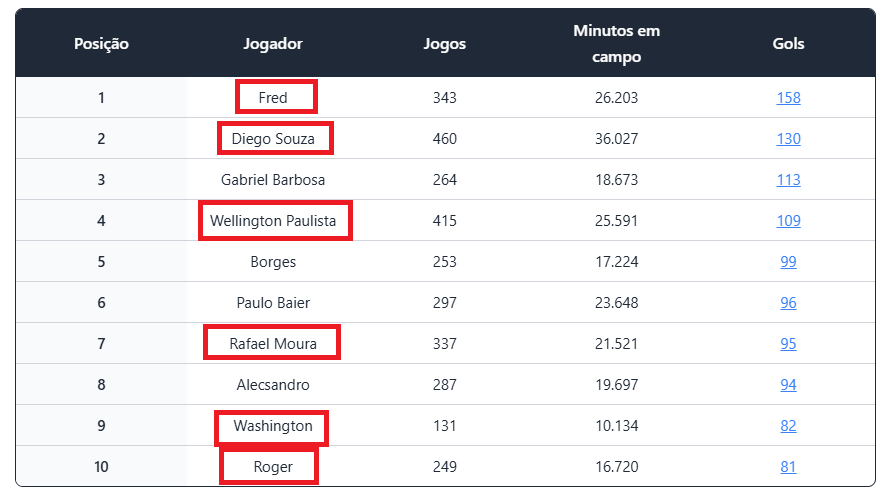Click the Minutos em campo header

[616, 44]
